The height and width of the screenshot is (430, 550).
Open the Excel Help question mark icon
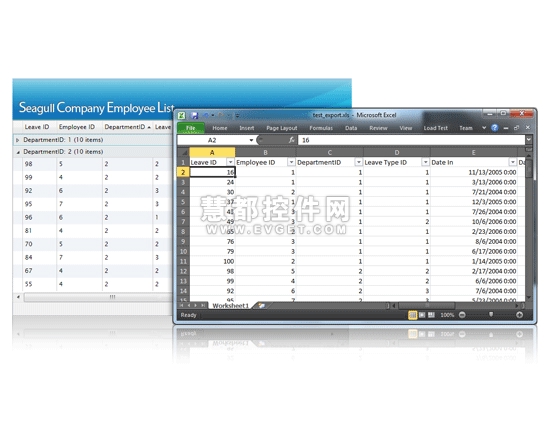[x=495, y=128]
